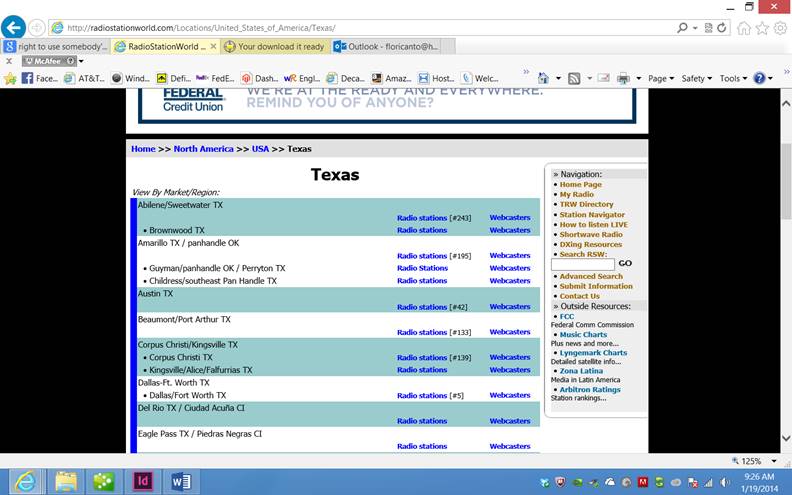
Task: Open Microsoft Word from the taskbar
Action: [x=181, y=480]
